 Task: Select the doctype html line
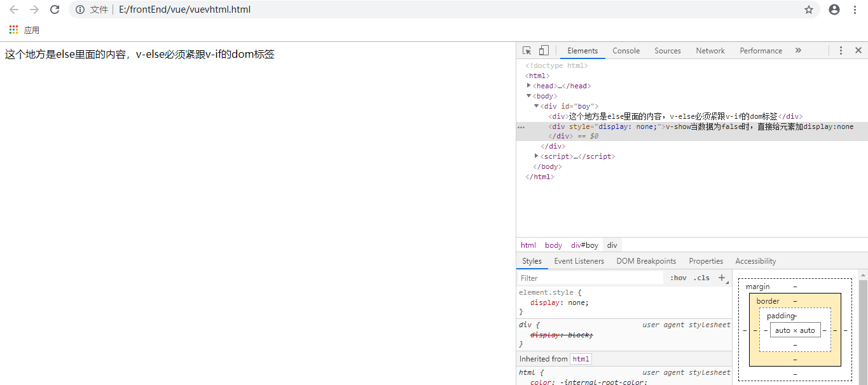(x=556, y=65)
